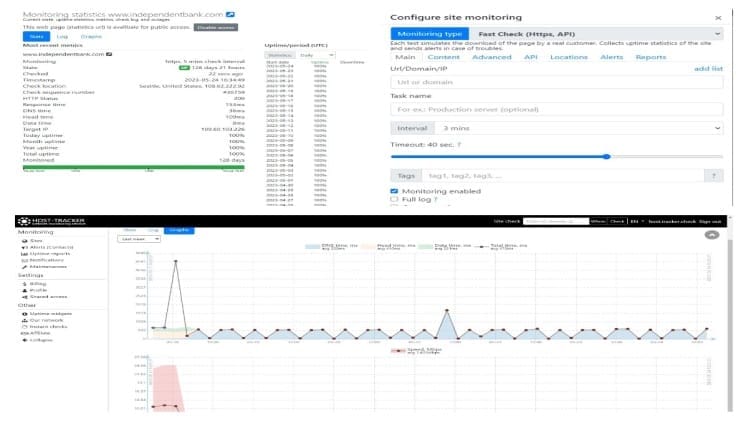Click the Profile user icon

tap(24, 290)
